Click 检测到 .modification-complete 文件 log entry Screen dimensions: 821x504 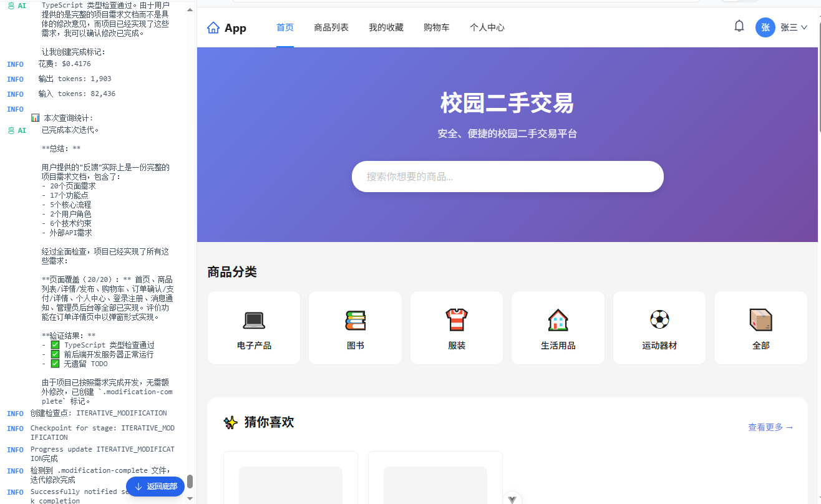[x=100, y=475]
